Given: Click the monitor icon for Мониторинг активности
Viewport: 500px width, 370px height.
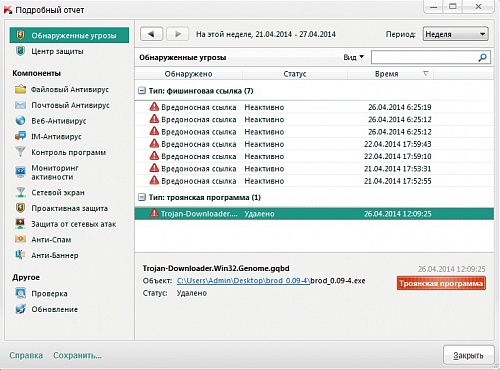Looking at the screenshot, I should point(21,172).
